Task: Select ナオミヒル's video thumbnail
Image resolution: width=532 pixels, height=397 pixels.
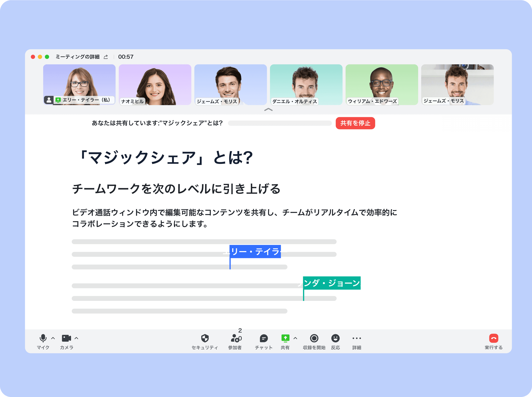Action: pos(155,84)
